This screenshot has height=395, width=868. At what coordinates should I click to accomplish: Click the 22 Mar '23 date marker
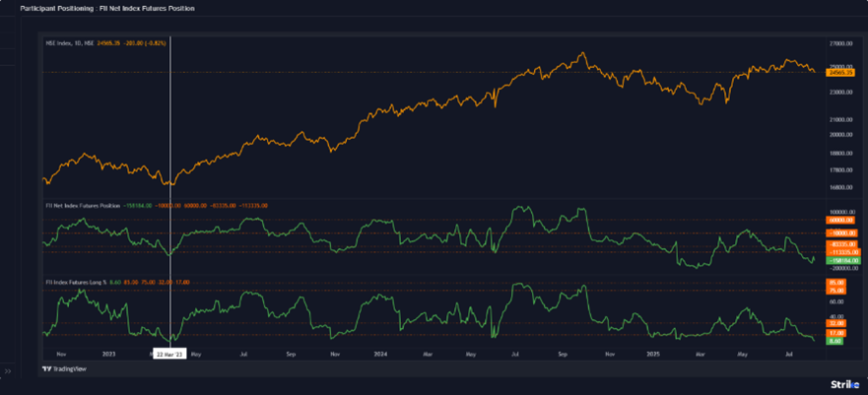169,352
